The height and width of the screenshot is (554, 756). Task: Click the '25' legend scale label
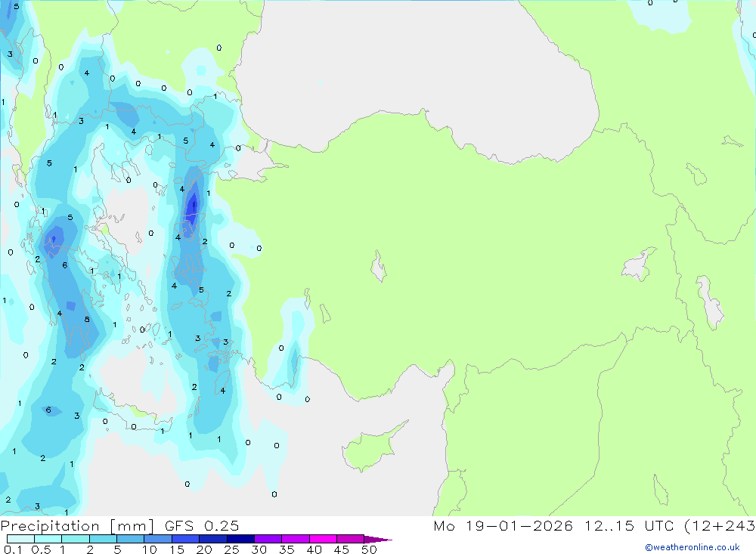tap(231, 549)
